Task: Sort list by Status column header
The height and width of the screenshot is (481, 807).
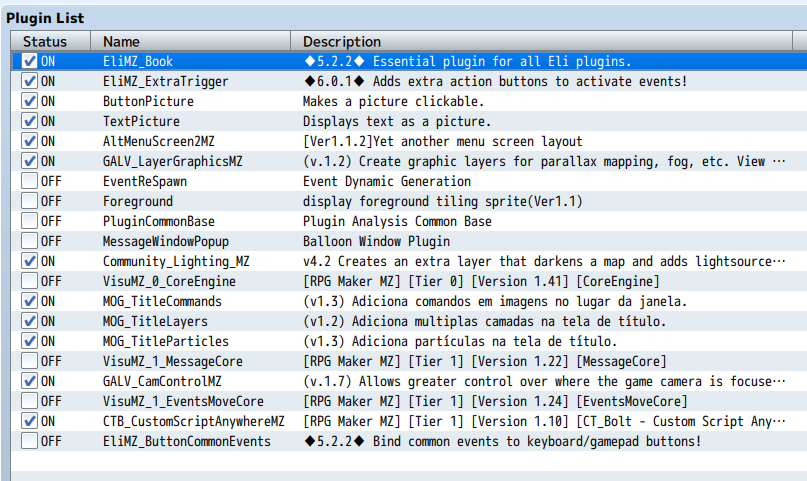Action: point(50,41)
